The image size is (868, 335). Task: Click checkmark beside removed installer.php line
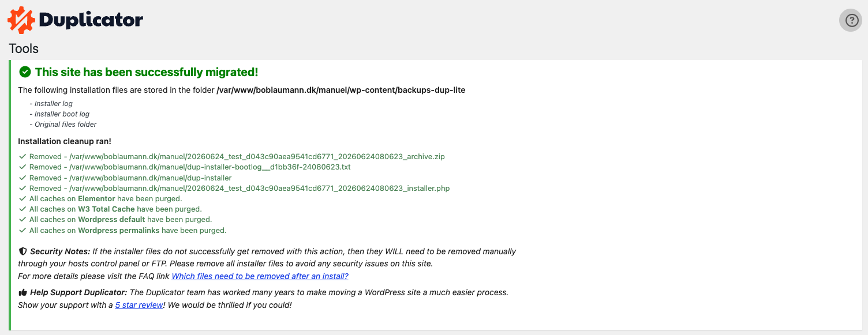point(22,189)
